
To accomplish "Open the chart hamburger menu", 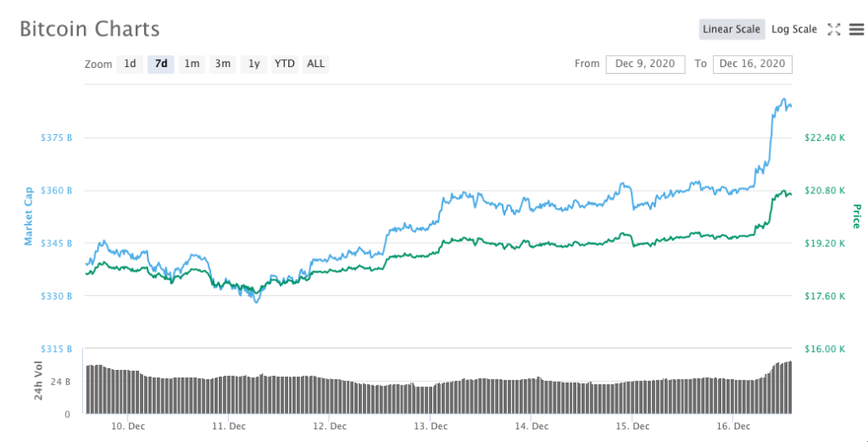I will [x=856, y=30].
